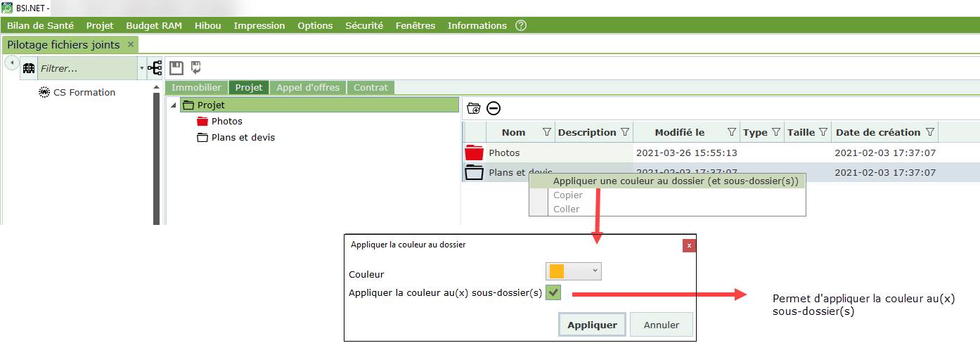Close the Appliquer la couleur au dossier dialog
This screenshot has width=980, height=343.
689,245
